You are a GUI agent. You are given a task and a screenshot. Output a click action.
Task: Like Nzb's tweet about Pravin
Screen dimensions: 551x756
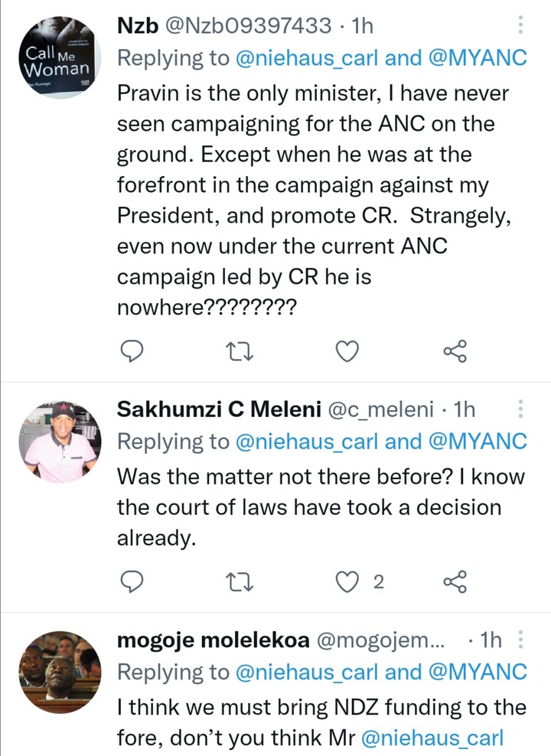coord(347,351)
